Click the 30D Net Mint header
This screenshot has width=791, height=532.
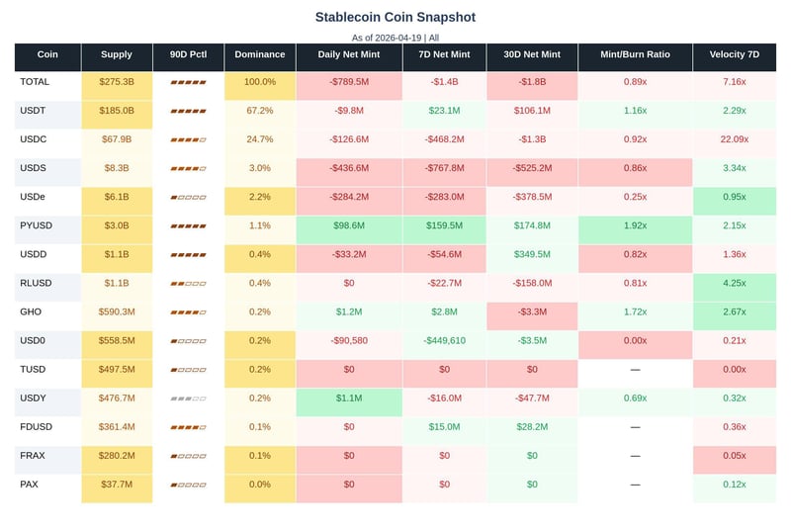[x=532, y=54]
